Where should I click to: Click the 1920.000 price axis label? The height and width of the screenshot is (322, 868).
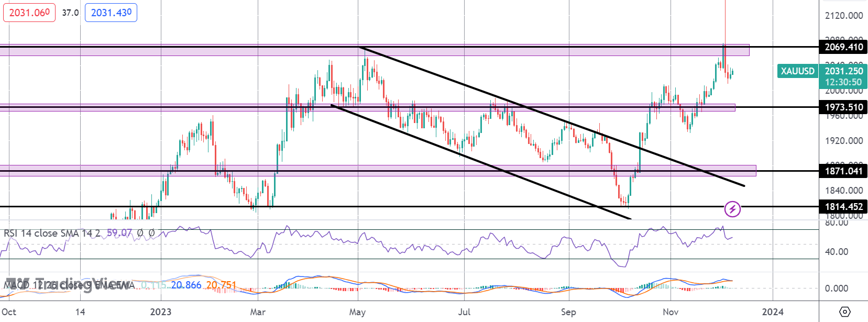point(844,141)
